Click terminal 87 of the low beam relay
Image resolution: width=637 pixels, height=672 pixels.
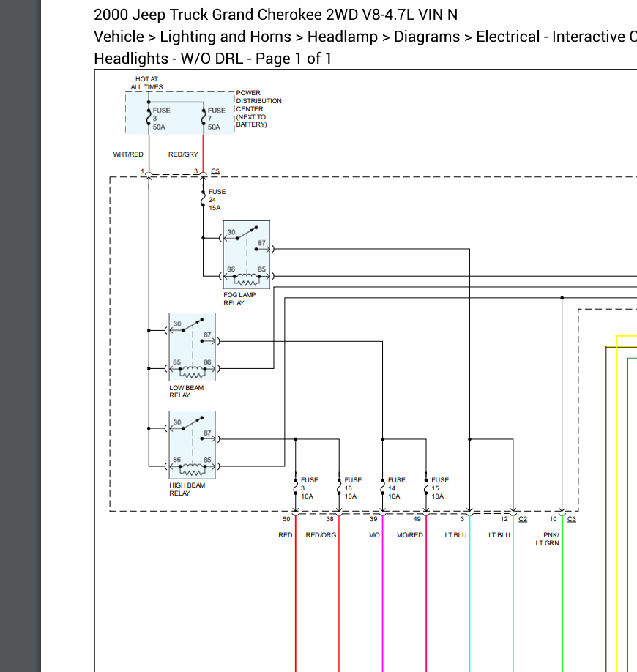[x=207, y=338]
